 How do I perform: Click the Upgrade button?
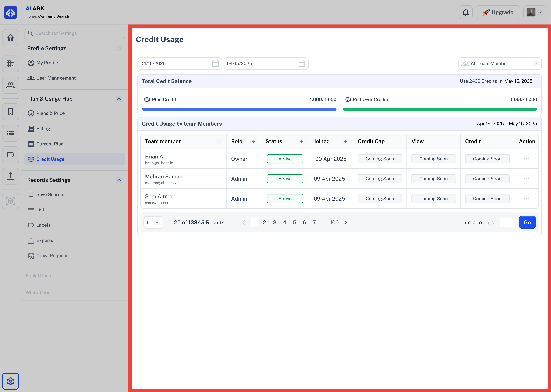pos(498,12)
